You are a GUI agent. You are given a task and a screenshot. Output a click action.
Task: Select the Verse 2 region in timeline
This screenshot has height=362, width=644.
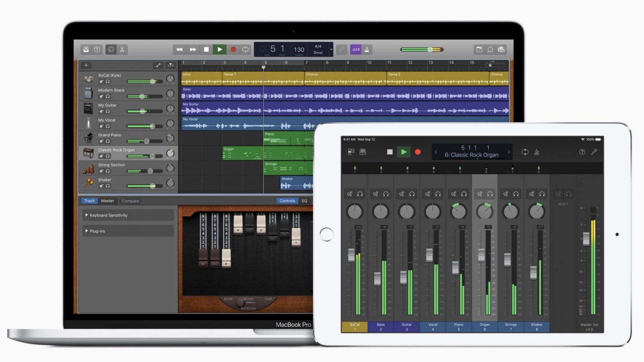click(x=437, y=78)
